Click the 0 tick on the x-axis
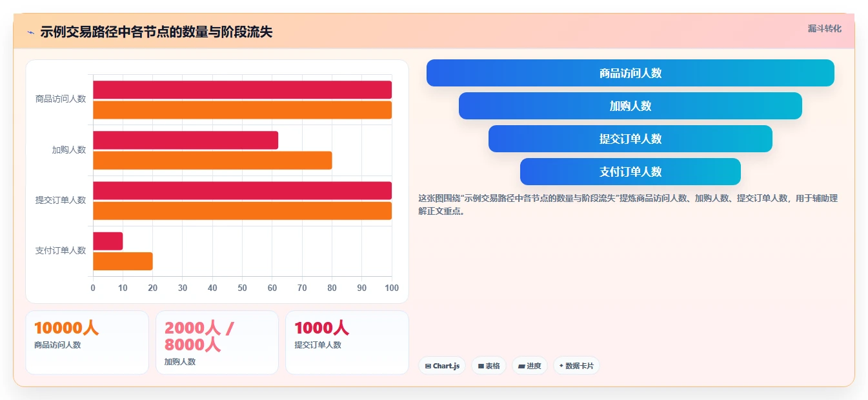 93,288
